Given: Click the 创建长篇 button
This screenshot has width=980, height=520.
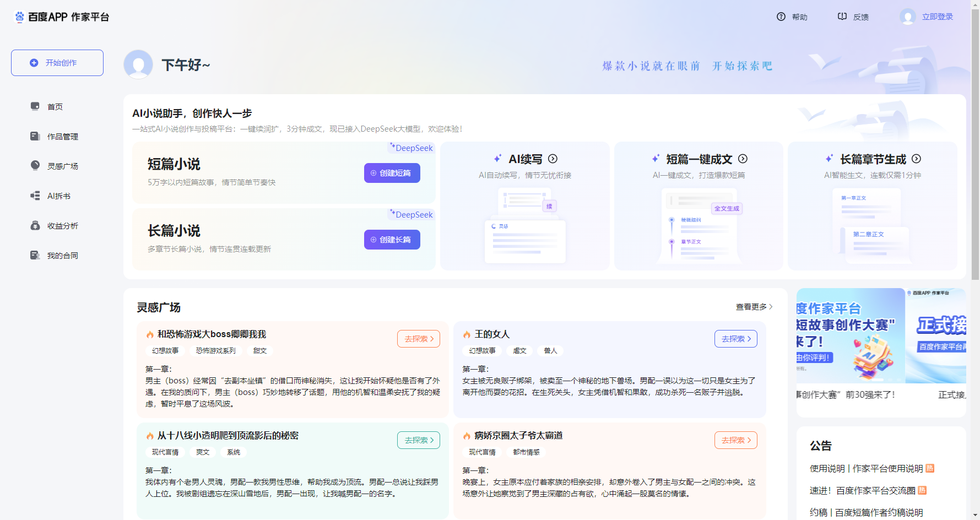Looking at the screenshot, I should [392, 240].
